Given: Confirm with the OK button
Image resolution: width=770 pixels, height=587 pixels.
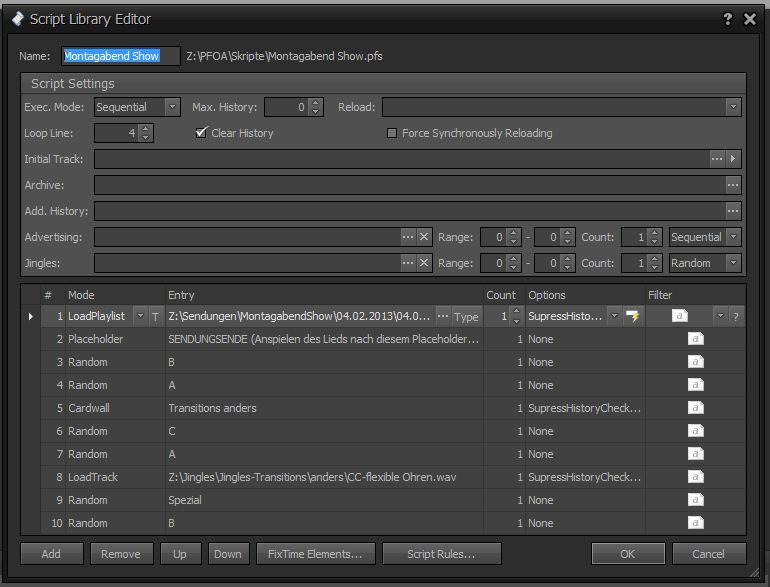Looking at the screenshot, I should click(628, 554).
